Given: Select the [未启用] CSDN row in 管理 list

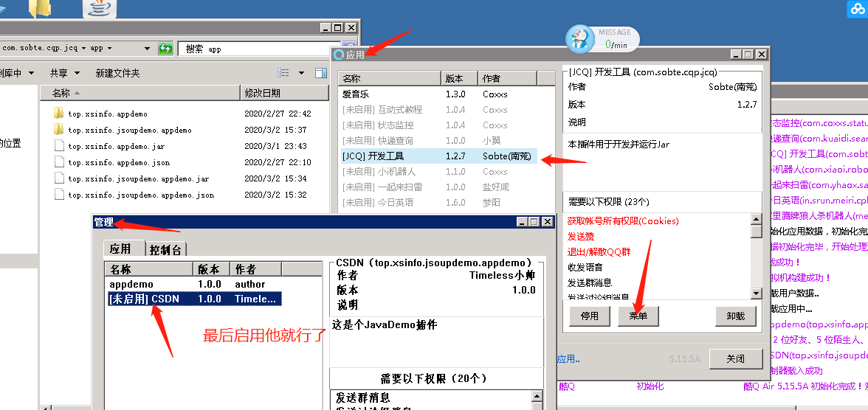Looking at the screenshot, I should (195, 299).
